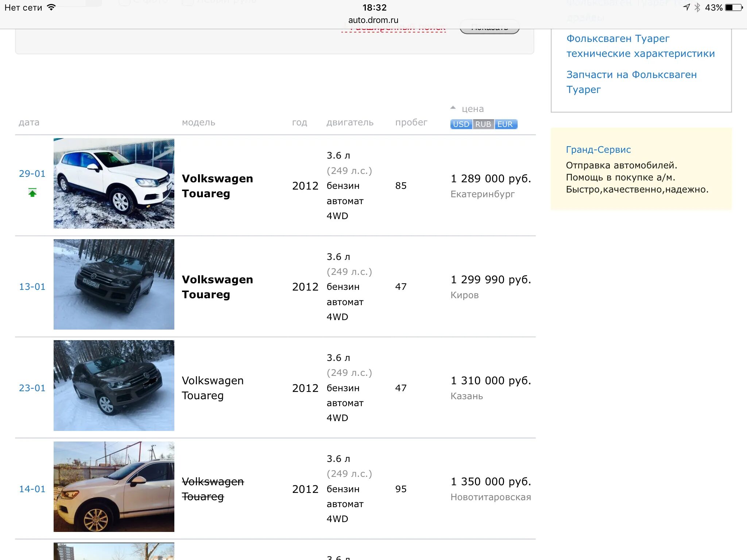This screenshot has height=560, width=747.
Task: Switch prices to EUR
Action: [505, 124]
